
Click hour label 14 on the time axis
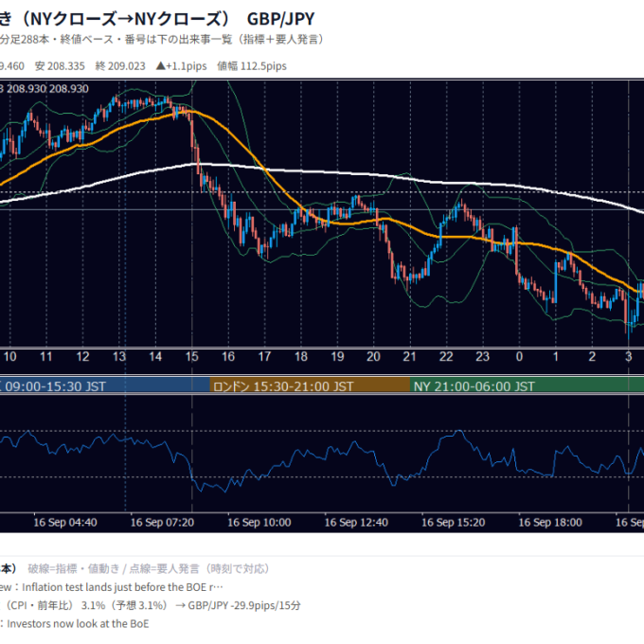[x=155, y=356]
